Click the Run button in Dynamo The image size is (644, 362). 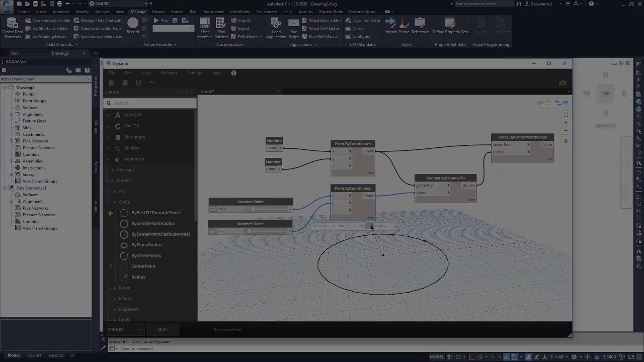[163, 329]
